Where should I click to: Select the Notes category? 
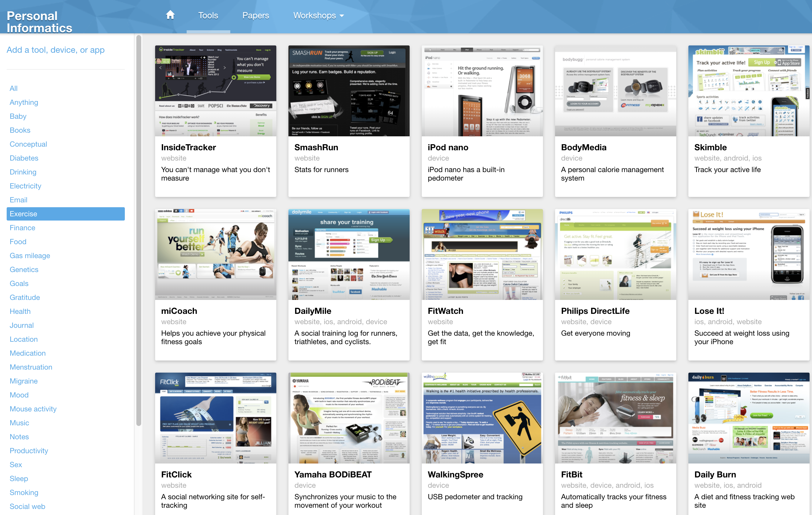[19, 437]
